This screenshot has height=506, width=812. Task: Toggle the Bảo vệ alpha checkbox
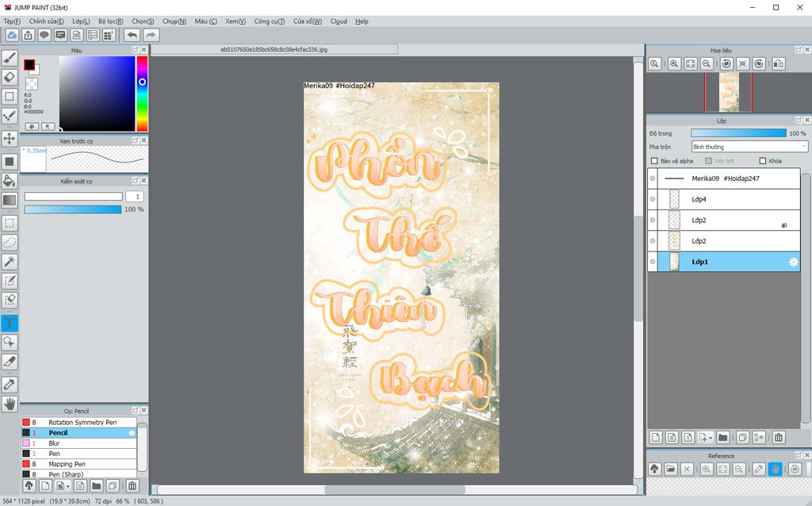(654, 161)
